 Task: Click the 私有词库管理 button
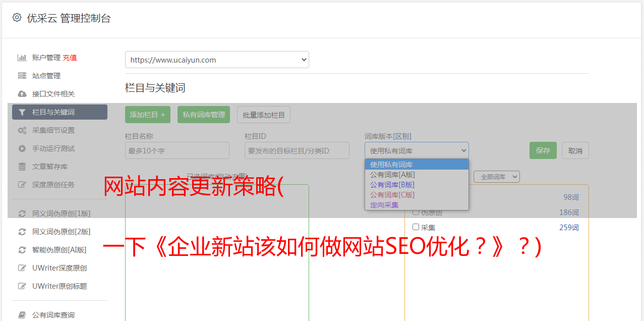[x=204, y=115]
